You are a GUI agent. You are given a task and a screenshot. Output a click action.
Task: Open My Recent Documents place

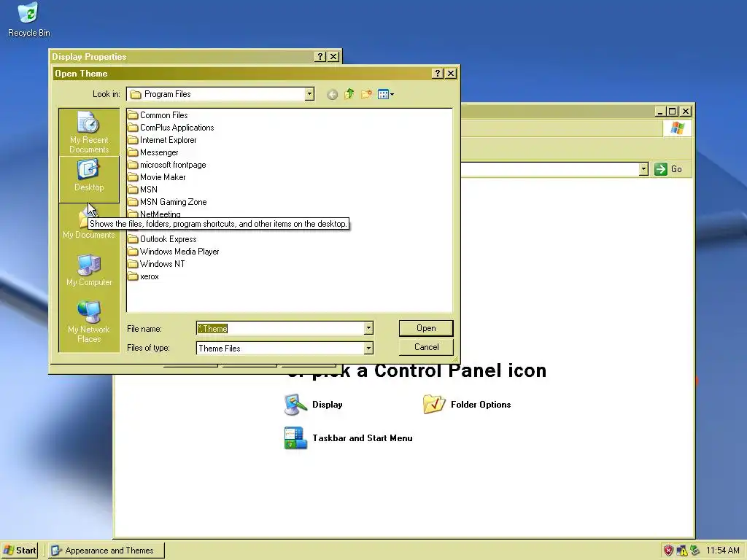click(x=88, y=133)
